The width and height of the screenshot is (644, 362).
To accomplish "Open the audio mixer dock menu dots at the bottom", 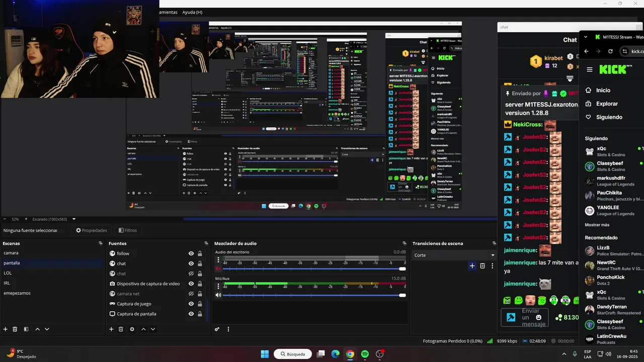I will 228,329.
